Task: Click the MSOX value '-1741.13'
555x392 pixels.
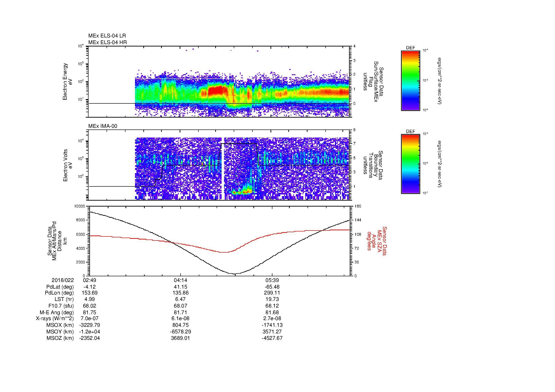Action: click(272, 325)
